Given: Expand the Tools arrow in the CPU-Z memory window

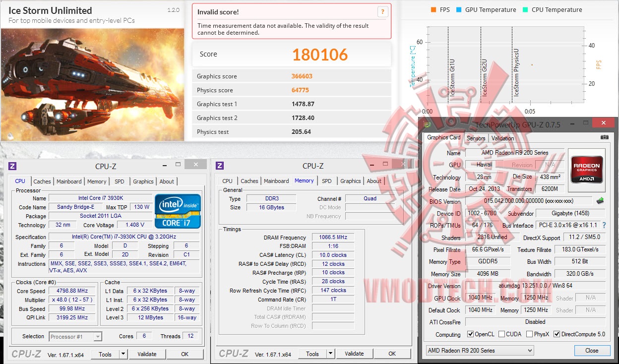Looking at the screenshot, I should click(x=331, y=354).
